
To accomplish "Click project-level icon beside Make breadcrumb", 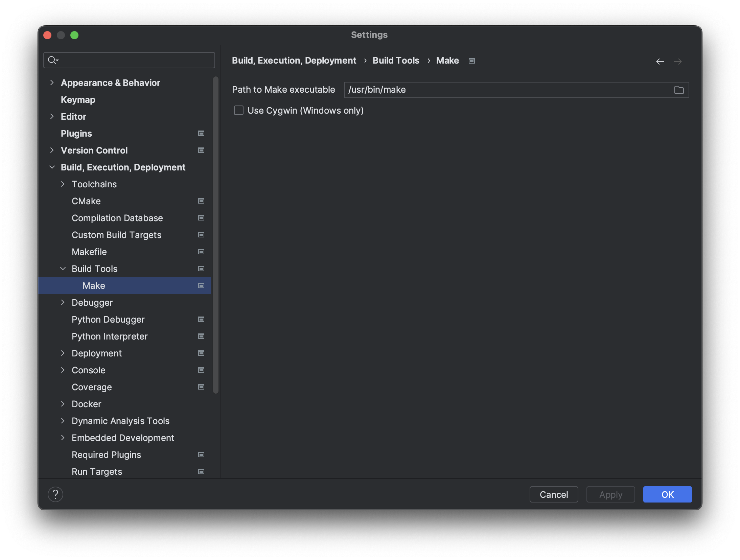I will (471, 61).
